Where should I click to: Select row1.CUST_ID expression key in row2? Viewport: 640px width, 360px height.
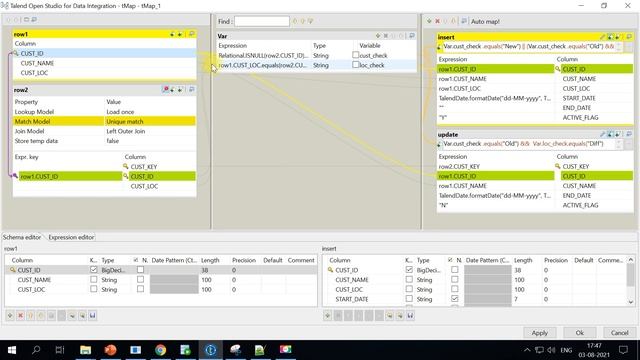click(x=70, y=176)
